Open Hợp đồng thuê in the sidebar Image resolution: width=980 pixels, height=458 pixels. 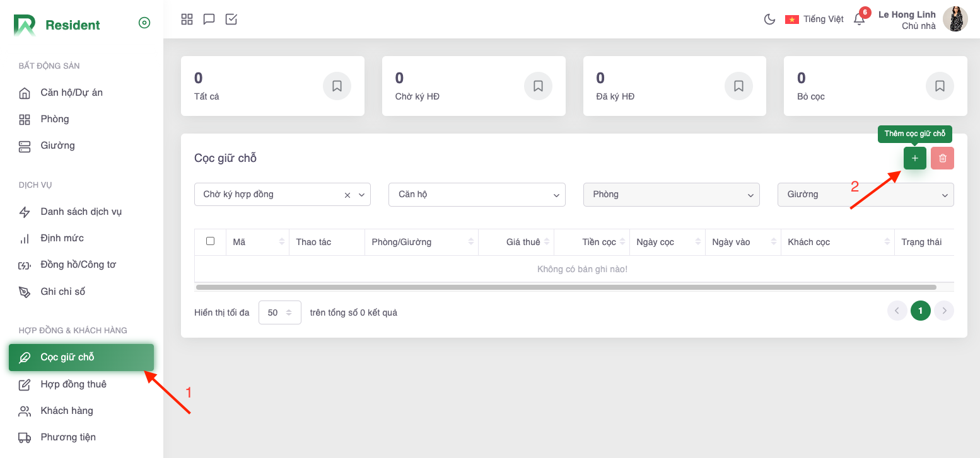pos(73,384)
